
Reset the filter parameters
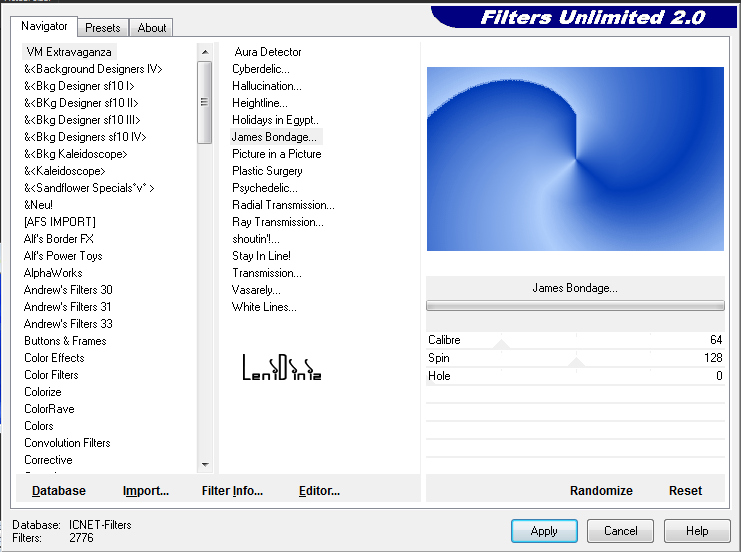(x=685, y=490)
